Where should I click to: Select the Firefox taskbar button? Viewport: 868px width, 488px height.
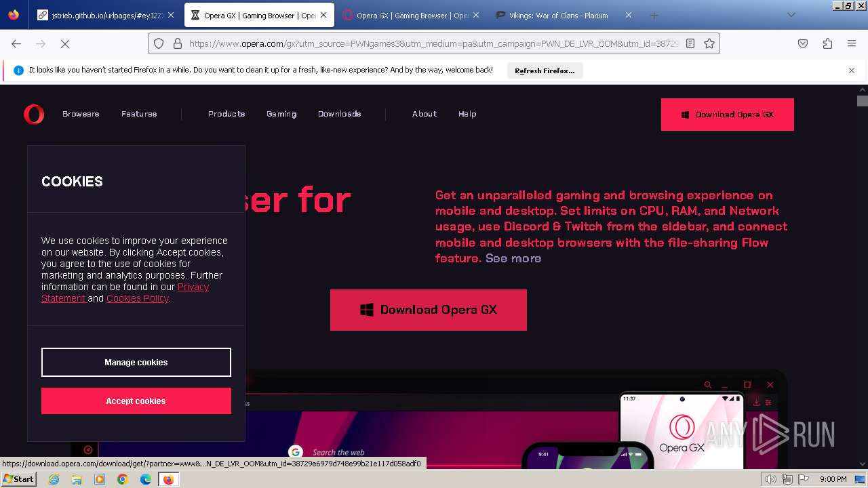point(168,479)
